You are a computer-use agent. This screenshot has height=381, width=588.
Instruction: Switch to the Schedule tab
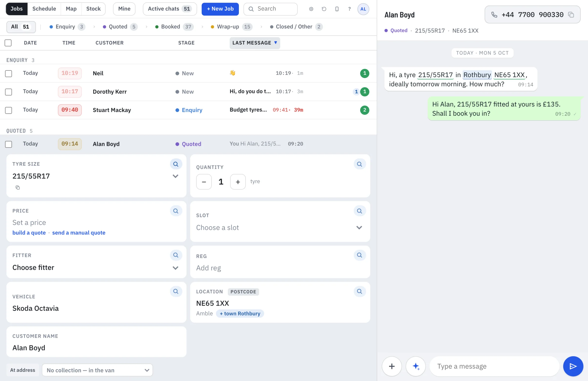(x=44, y=9)
